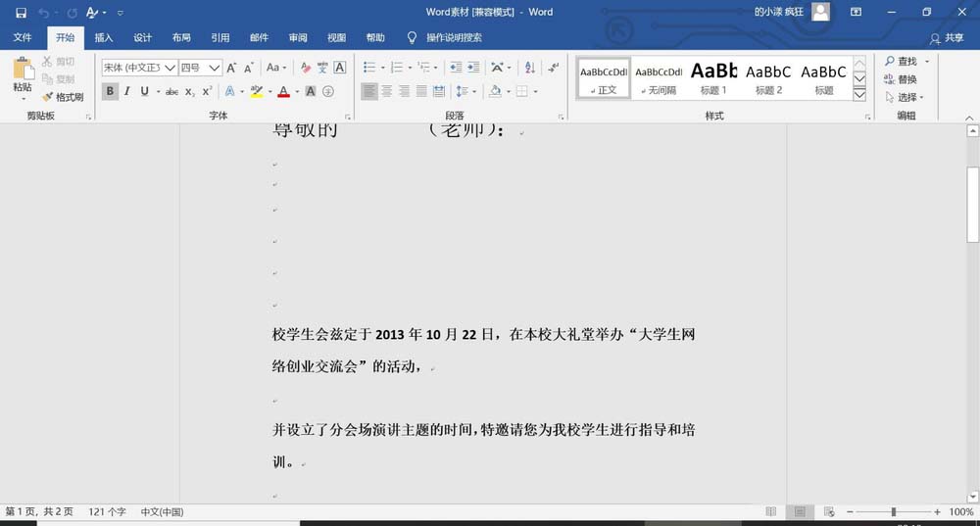Toggle Bold formatting
This screenshot has height=526, width=980.
click(110, 91)
